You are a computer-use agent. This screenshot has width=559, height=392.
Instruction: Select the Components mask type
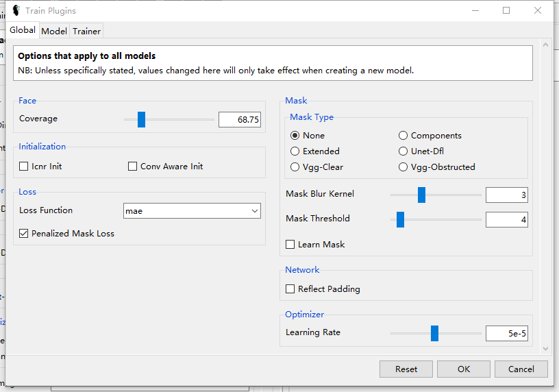pyautogui.click(x=403, y=136)
